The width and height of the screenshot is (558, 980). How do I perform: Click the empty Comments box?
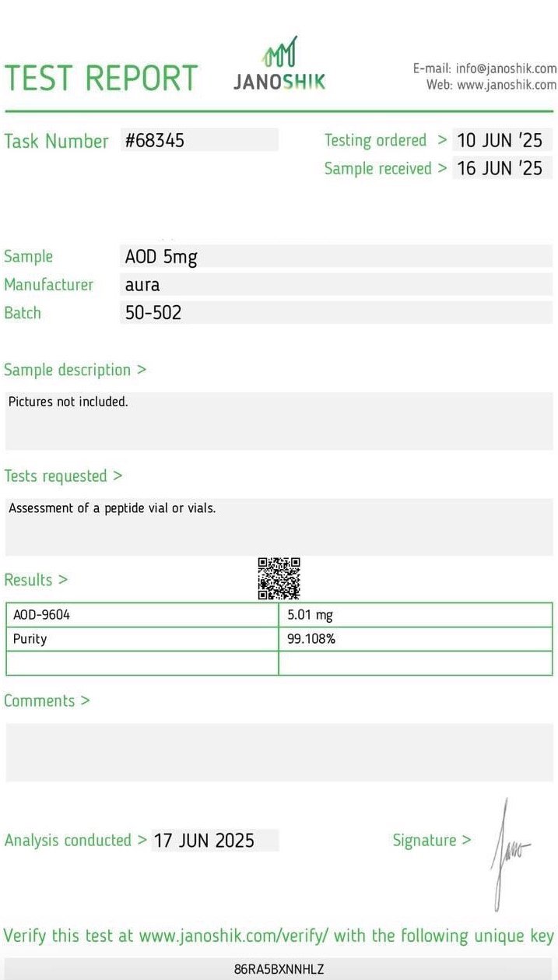click(x=279, y=752)
